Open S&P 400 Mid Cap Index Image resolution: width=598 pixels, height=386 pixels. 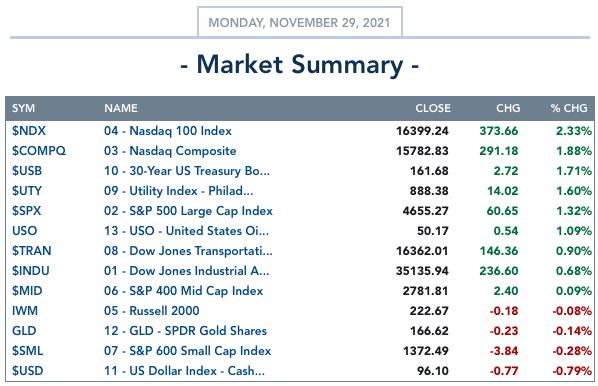183,291
